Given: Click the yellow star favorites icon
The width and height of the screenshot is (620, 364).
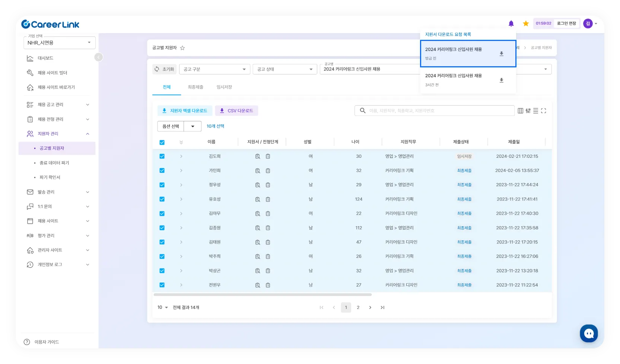Looking at the screenshot, I should [526, 23].
